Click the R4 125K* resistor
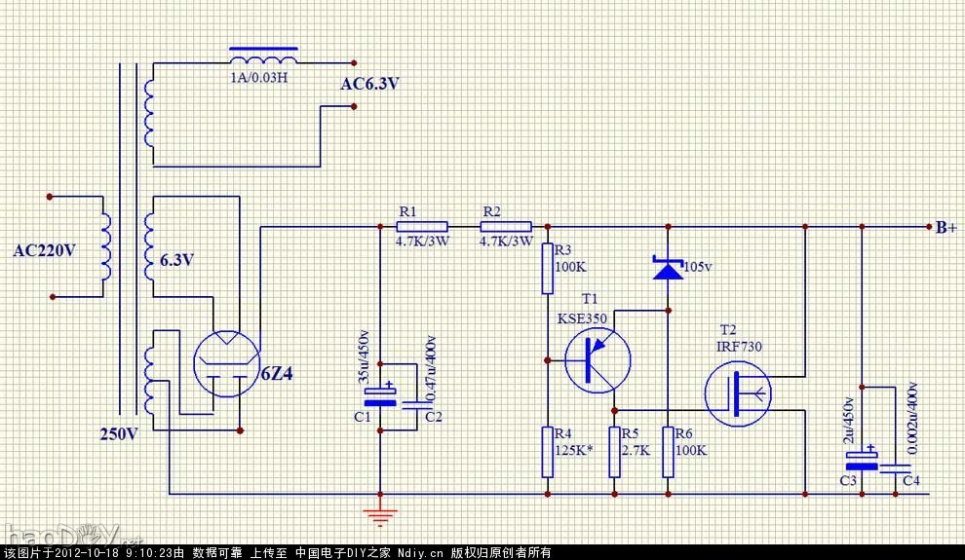 [547, 451]
